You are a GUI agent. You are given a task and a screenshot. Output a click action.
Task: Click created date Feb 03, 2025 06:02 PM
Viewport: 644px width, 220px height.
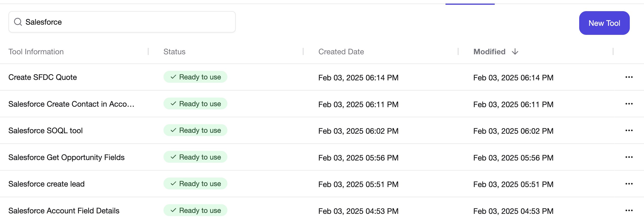click(358, 131)
